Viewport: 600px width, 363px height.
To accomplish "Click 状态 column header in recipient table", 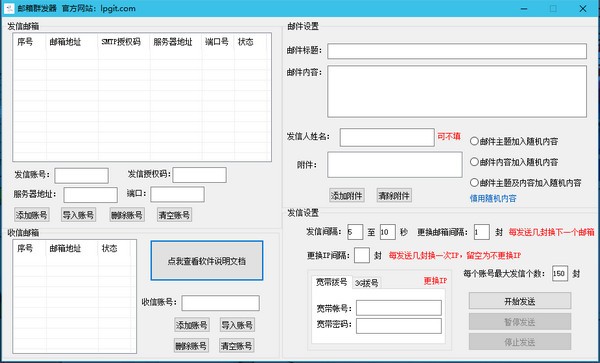I will point(114,248).
